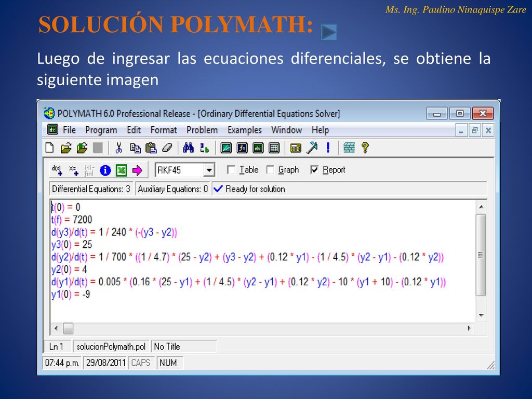
Task: Export to Excel with green X icon
Action: 121,170
